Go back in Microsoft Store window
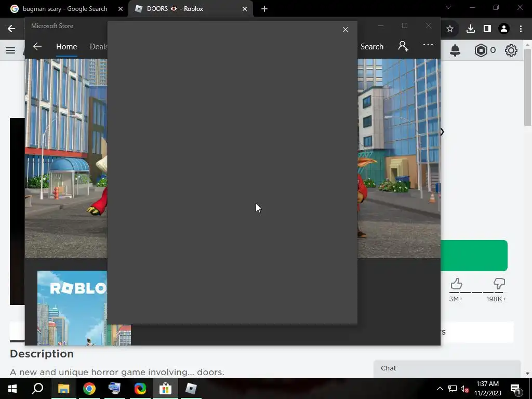 37,46
